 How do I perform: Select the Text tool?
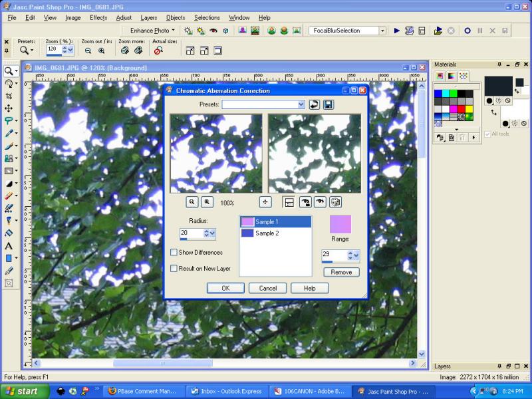tap(9, 246)
